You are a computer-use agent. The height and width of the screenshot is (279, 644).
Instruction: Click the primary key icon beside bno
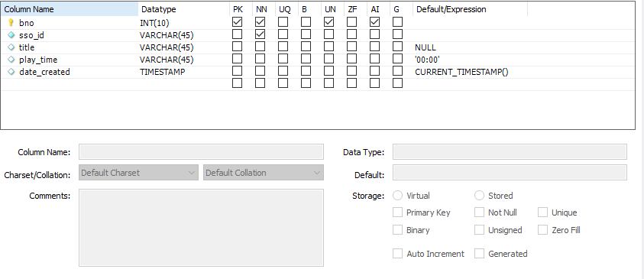click(11, 22)
